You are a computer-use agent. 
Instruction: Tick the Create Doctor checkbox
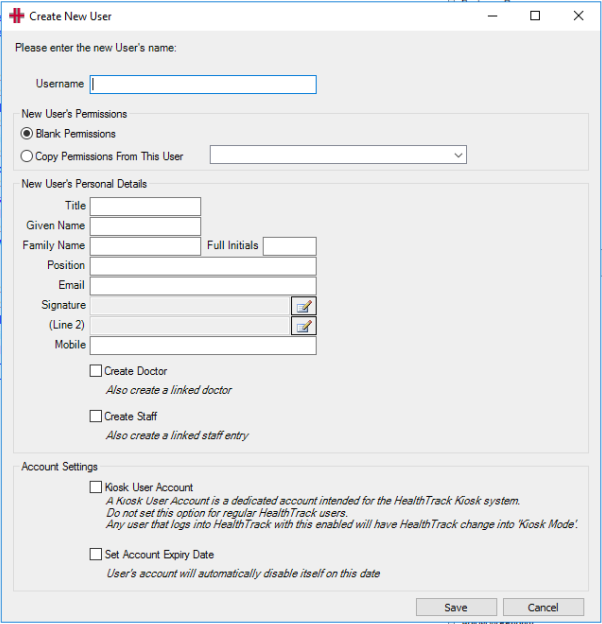[x=95, y=371]
